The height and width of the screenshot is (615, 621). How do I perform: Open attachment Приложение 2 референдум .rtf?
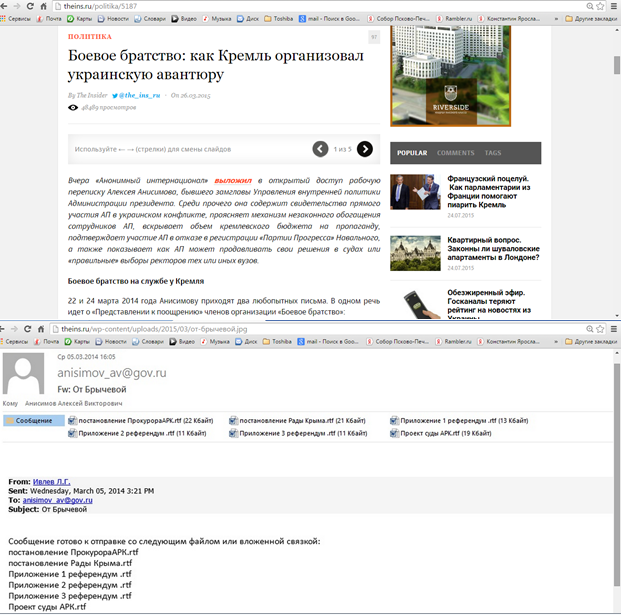point(137,433)
